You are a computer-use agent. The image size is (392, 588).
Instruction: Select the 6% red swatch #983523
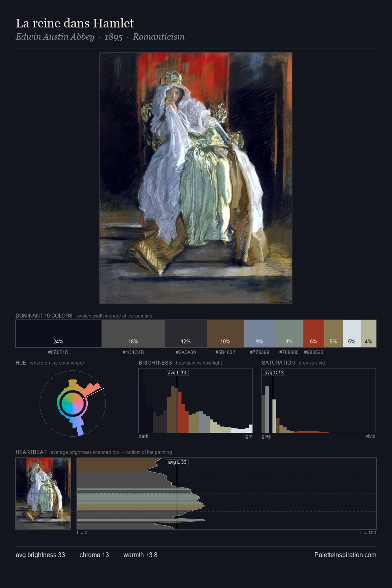tap(314, 334)
